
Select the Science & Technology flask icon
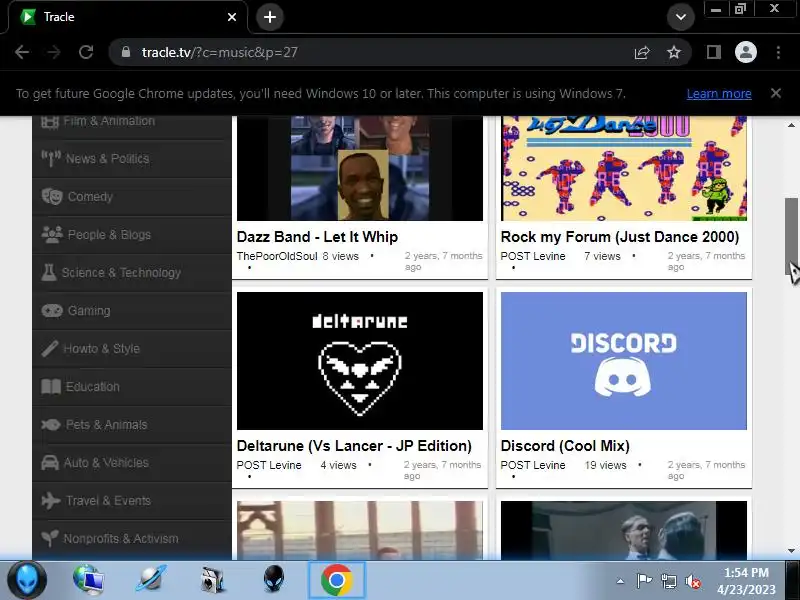pyautogui.click(x=48, y=272)
